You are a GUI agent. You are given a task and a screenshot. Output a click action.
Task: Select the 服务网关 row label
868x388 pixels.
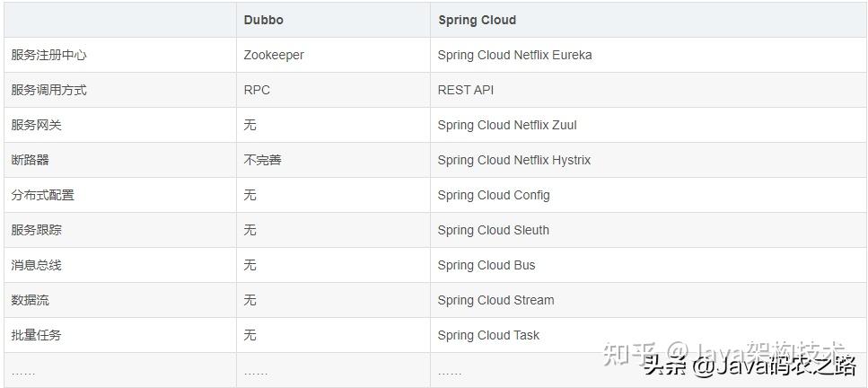37,125
